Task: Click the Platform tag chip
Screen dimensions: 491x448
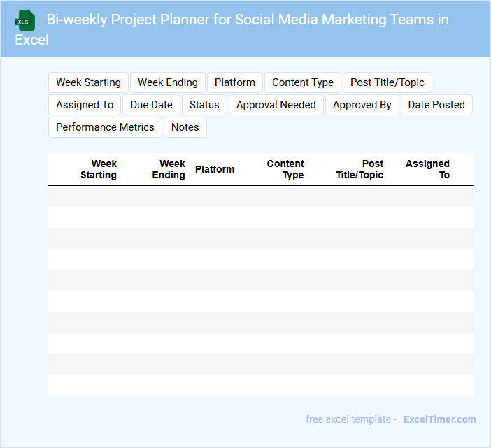Action: point(235,82)
